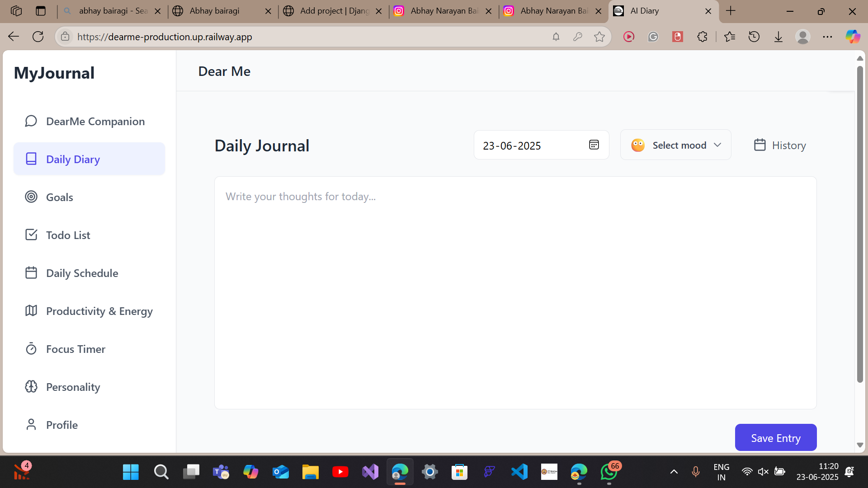Open Favorites list icon
868x488 pixels.
[x=730, y=37]
